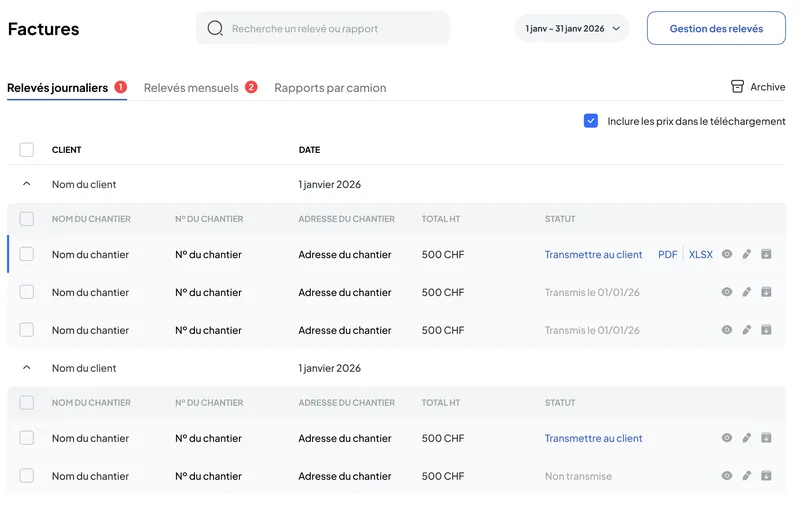Edit the second 'Transmis le 01/01/26' row
The height and width of the screenshot is (505, 800).
[x=746, y=330]
